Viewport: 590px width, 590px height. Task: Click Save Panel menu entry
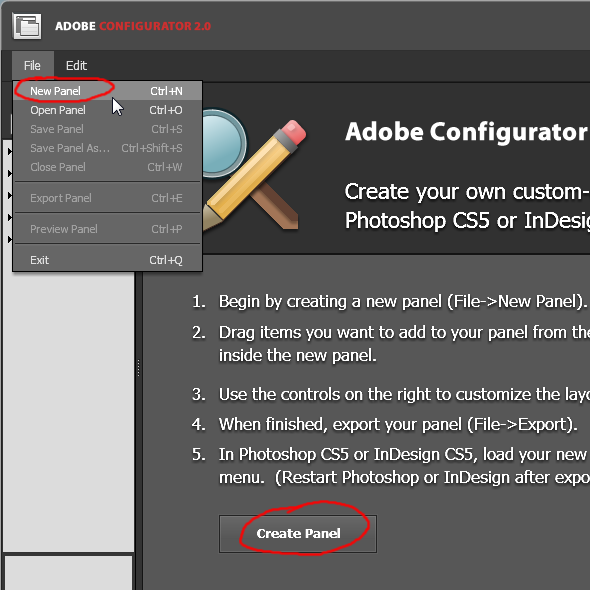(x=108, y=129)
